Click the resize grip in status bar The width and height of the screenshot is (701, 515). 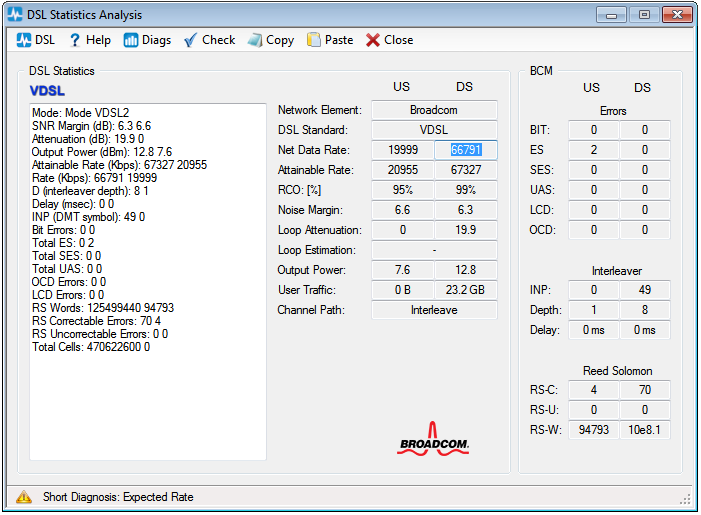pos(686,498)
